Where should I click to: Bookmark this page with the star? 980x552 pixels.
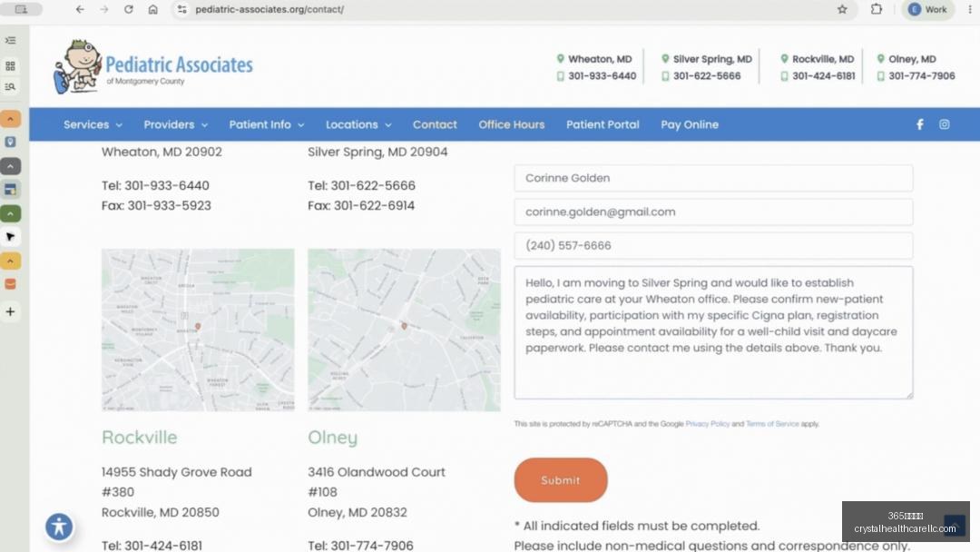click(x=842, y=9)
